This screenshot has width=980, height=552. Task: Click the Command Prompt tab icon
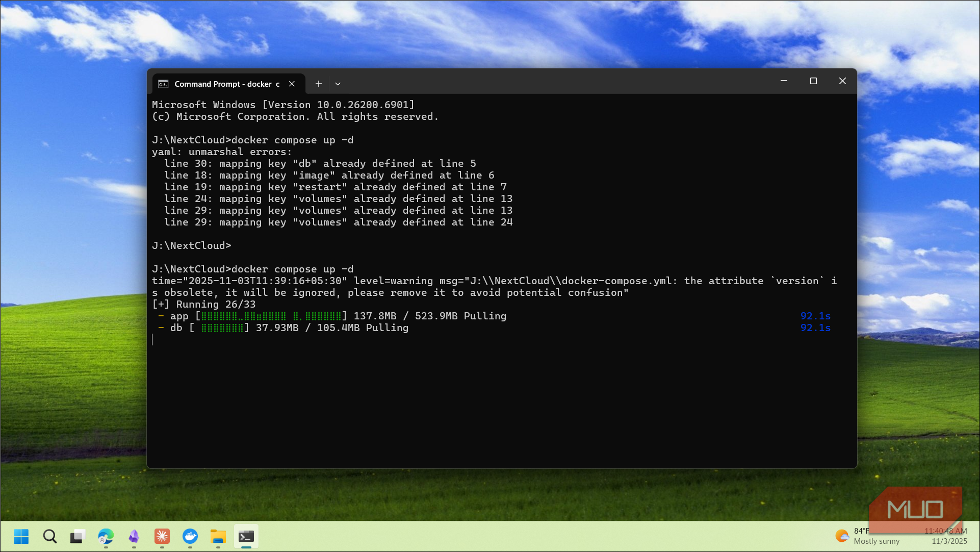tap(163, 84)
